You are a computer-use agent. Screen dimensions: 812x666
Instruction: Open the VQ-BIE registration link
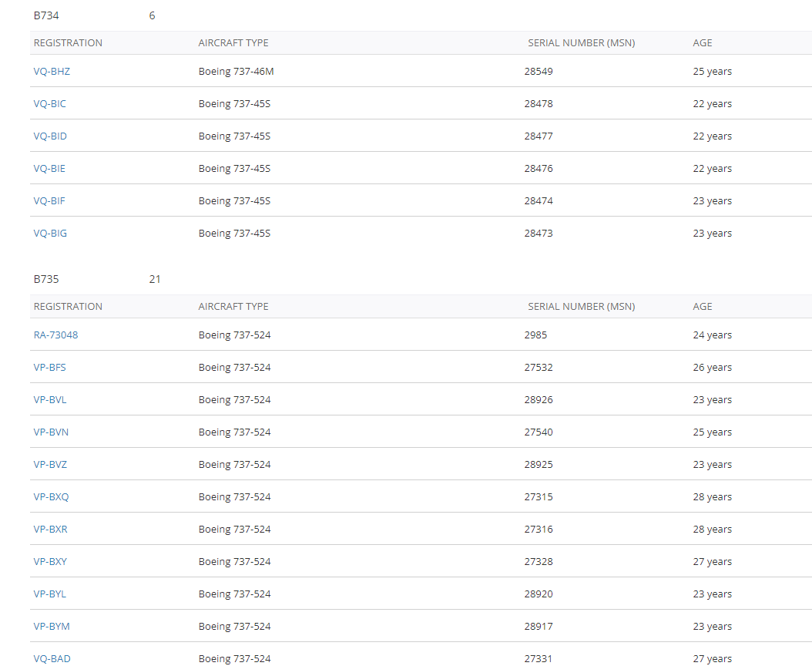coord(49,169)
